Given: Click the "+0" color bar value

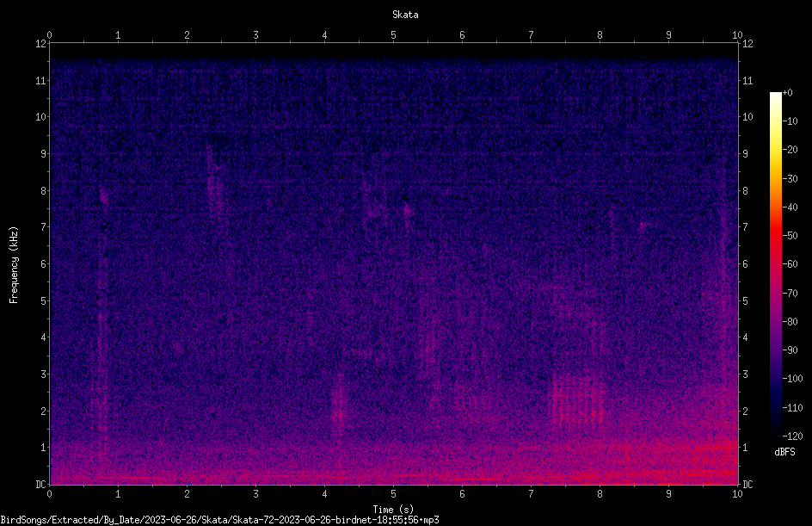Looking at the screenshot, I should coord(787,93).
